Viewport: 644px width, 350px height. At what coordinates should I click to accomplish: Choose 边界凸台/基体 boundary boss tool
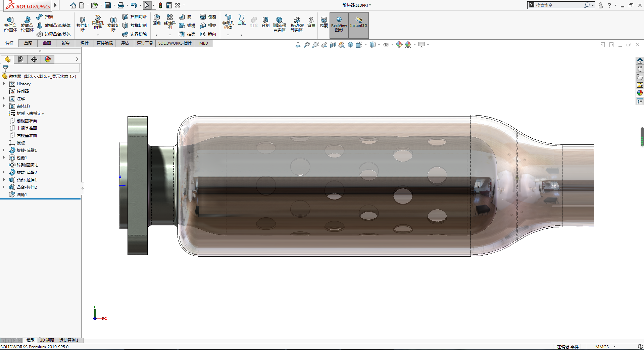tap(54, 34)
